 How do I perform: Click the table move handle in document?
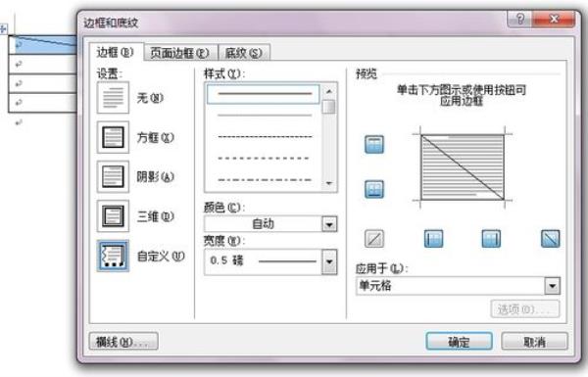(x=3, y=28)
